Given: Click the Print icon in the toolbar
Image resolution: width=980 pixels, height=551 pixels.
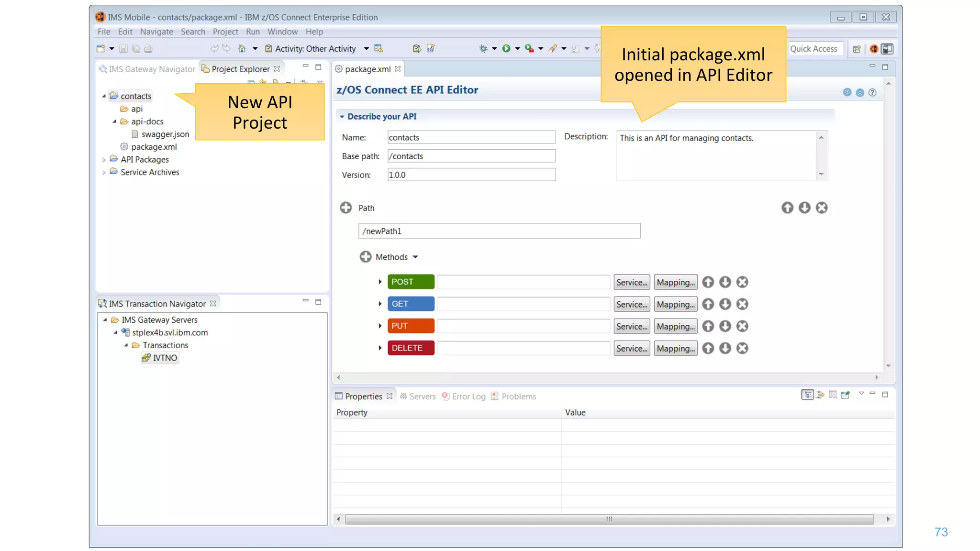Looking at the screenshot, I should (148, 48).
